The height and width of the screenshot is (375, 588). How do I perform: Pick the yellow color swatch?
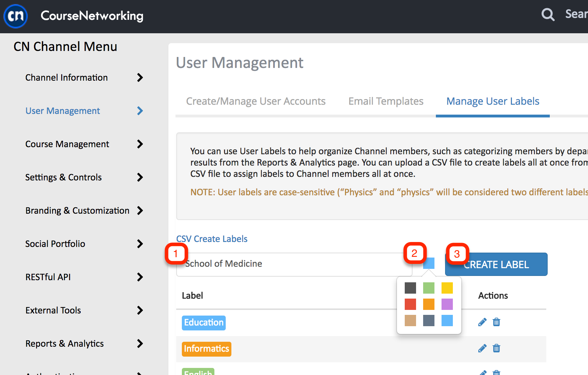coord(447,288)
